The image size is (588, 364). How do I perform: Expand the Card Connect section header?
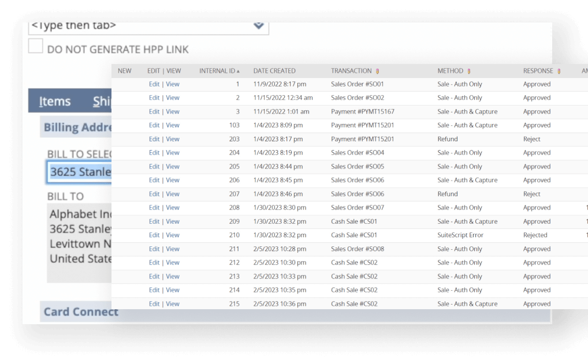(81, 312)
